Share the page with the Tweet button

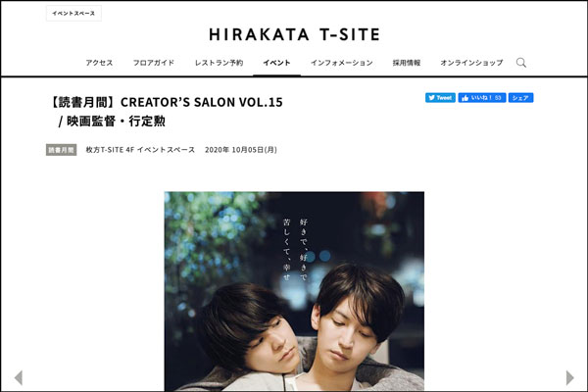pos(440,98)
